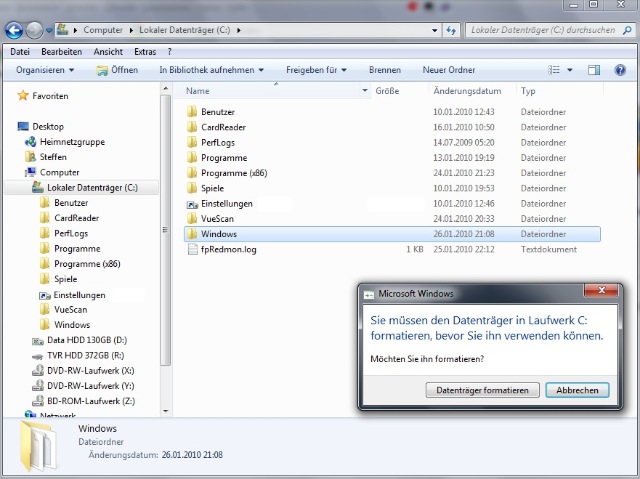The width and height of the screenshot is (640, 479).
Task: Click the Neuer Ordner toolbar button
Action: [449, 70]
